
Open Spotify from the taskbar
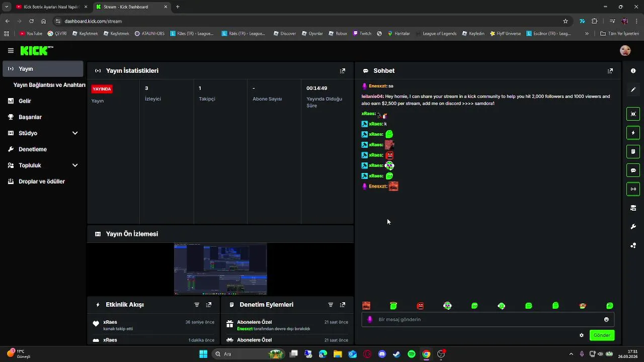(x=412, y=354)
